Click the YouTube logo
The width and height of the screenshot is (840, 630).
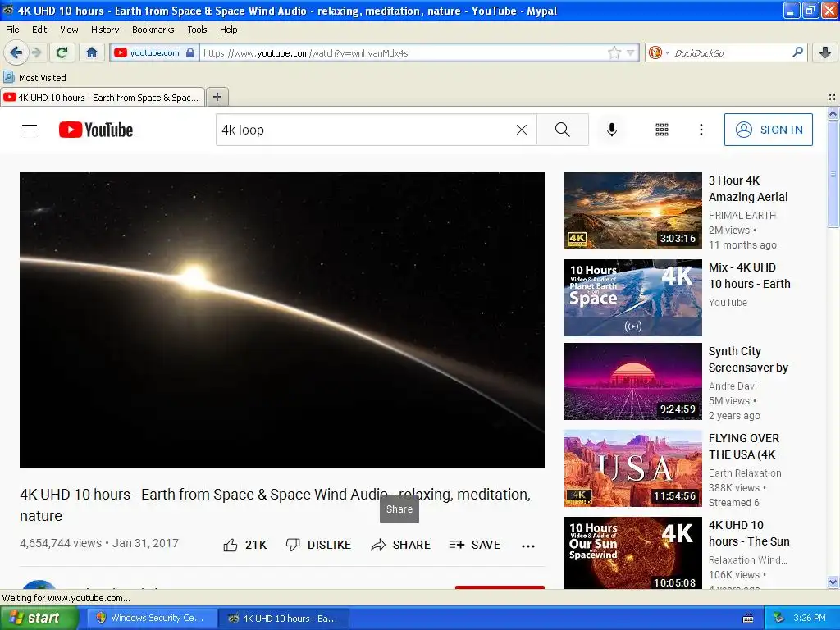coord(96,130)
